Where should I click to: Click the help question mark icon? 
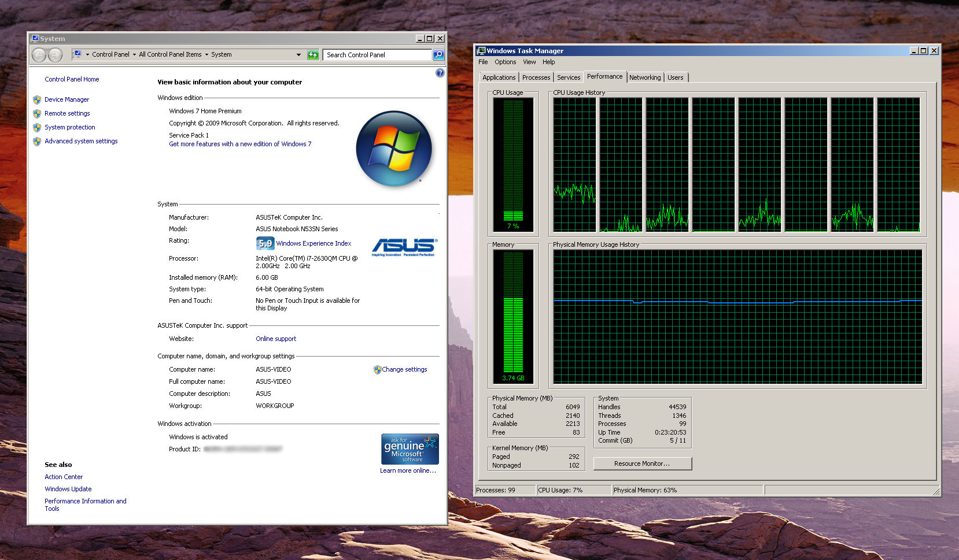click(x=440, y=73)
